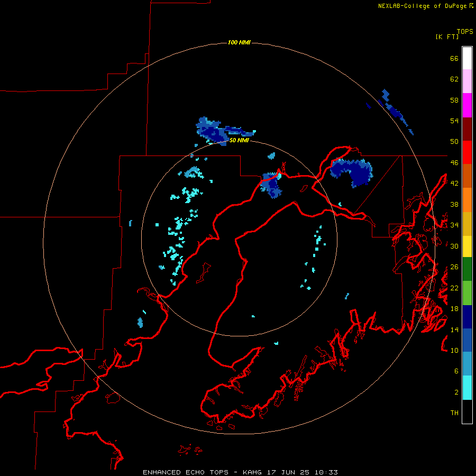This screenshot has width=476, height=476.
Task: Click the dark orange 46 legend swatch
Action: click(x=467, y=176)
